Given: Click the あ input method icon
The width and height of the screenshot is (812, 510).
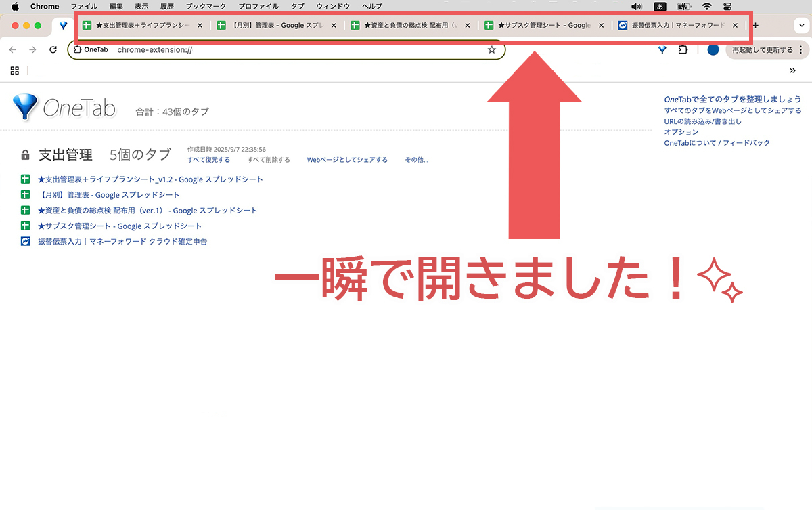Looking at the screenshot, I should (x=659, y=6).
